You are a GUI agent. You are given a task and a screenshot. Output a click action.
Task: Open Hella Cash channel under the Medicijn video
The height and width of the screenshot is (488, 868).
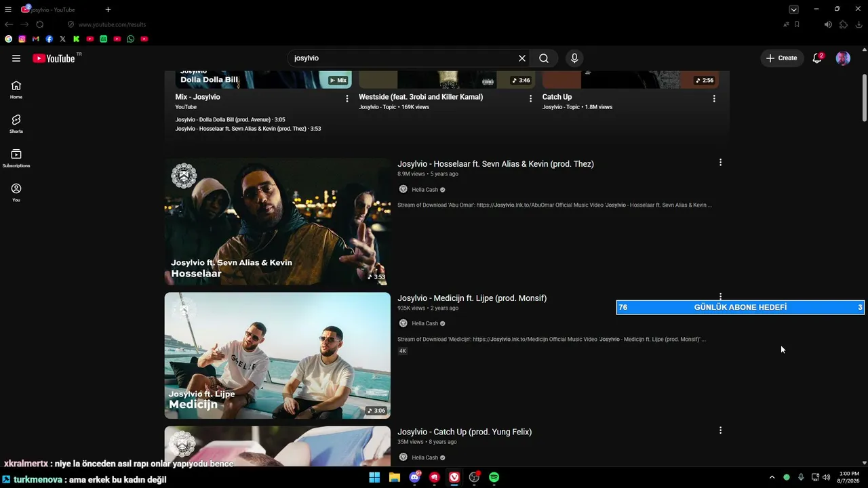425,323
